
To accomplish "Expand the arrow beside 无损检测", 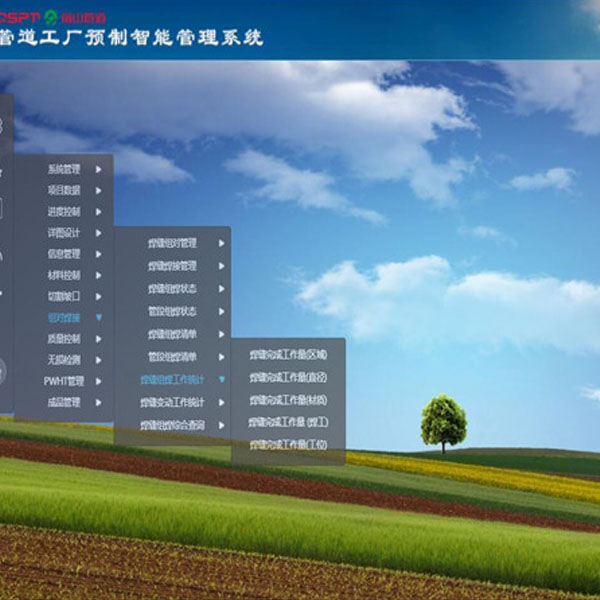I will click(98, 359).
